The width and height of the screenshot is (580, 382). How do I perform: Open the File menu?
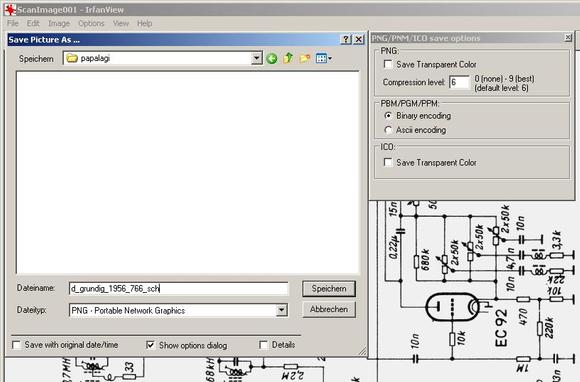(x=13, y=23)
